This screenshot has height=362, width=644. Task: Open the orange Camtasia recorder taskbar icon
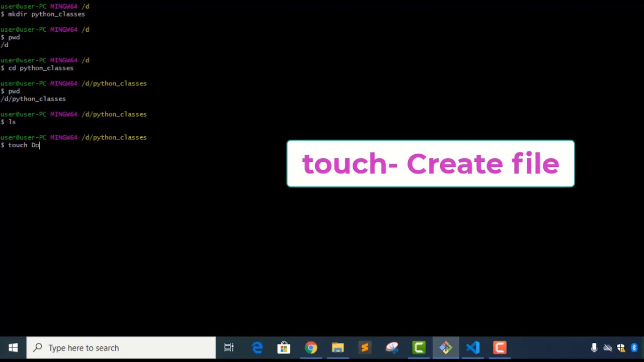500,348
